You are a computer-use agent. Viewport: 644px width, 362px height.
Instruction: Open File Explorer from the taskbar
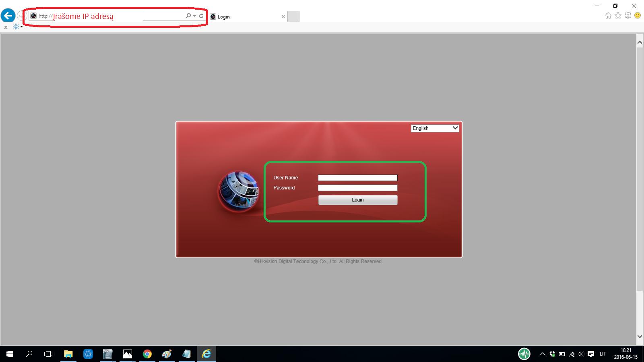(68, 354)
